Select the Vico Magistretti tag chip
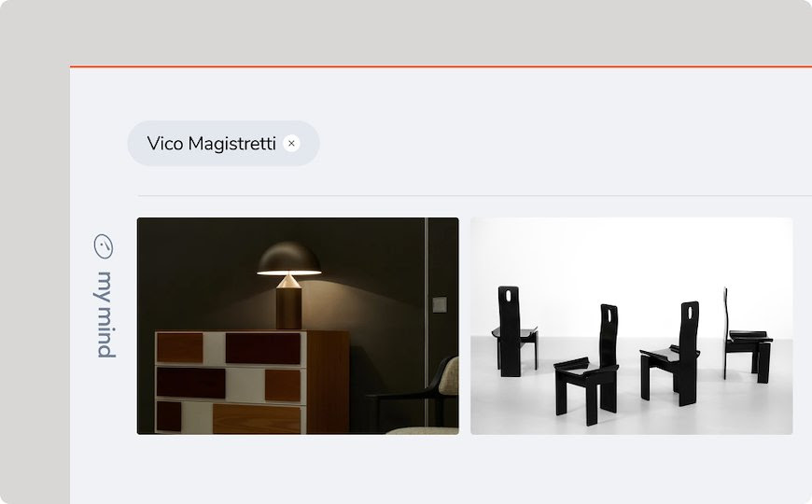The width and height of the screenshot is (812, 504). [223, 144]
